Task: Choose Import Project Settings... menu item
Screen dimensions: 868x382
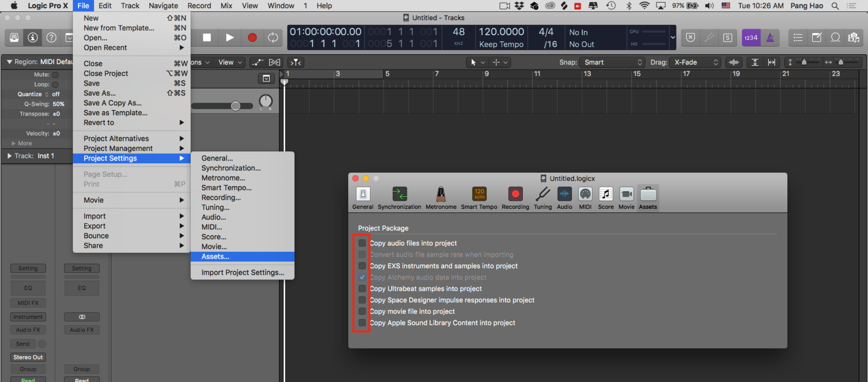Action: [x=242, y=272]
